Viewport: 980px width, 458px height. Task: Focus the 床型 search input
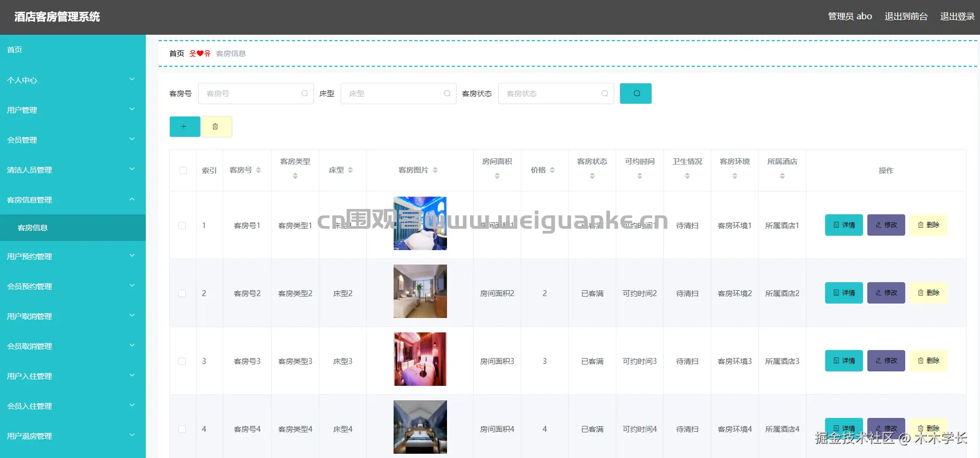tap(398, 94)
